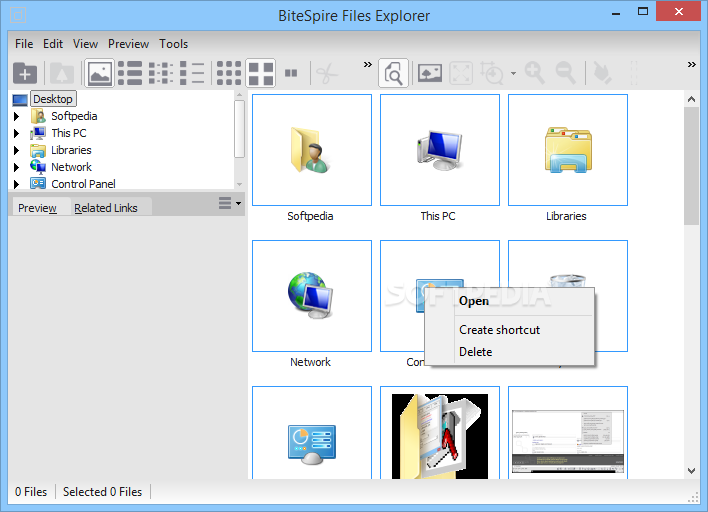The width and height of the screenshot is (708, 512).
Task: Select Desktop in the folder tree
Action: (x=53, y=99)
